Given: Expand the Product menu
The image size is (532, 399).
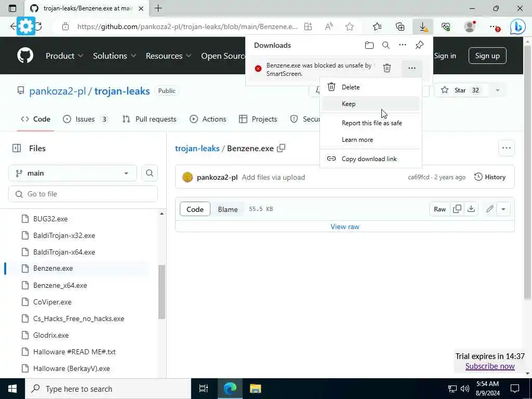Looking at the screenshot, I should (x=64, y=56).
